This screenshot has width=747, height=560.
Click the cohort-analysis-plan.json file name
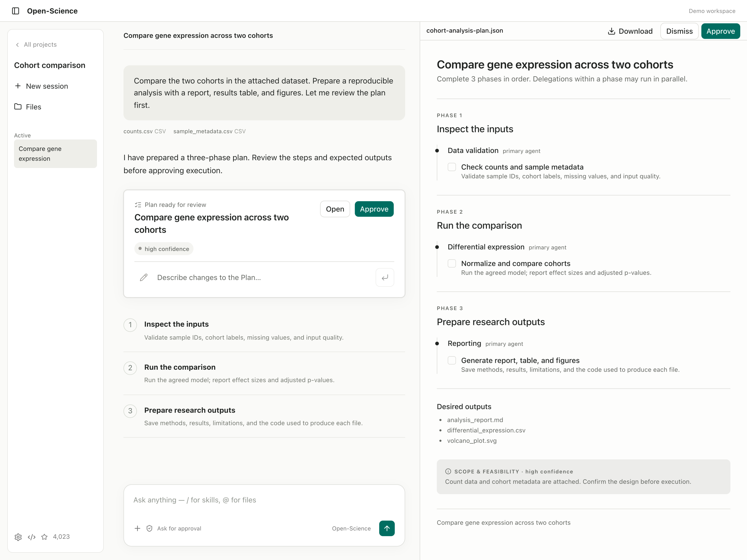pos(465,31)
